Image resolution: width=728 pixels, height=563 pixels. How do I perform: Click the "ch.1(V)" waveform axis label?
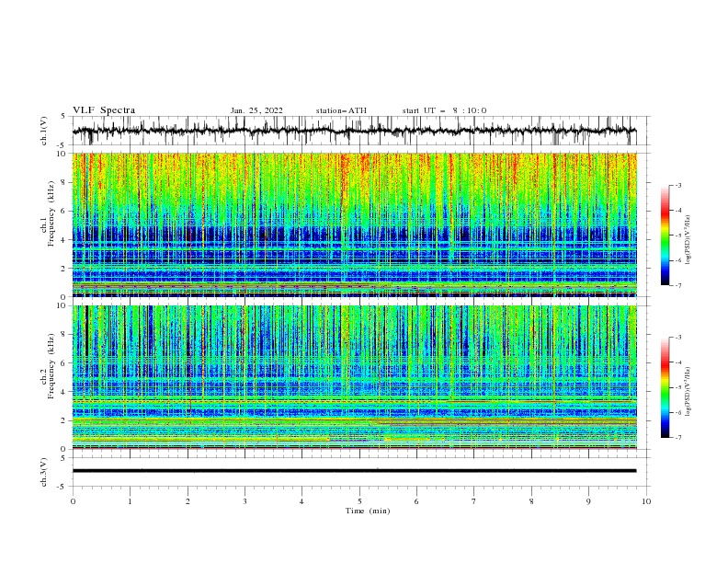(44, 131)
